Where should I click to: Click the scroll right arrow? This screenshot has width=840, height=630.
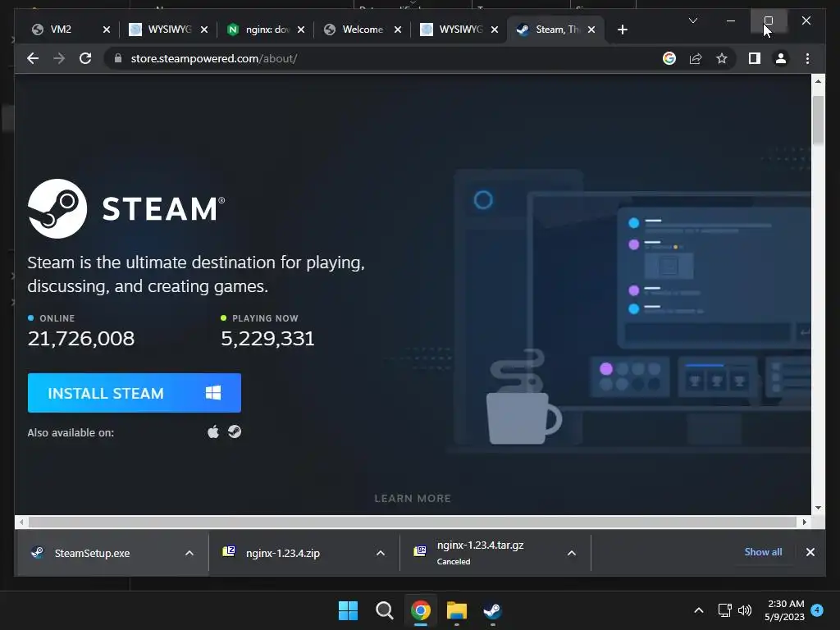(804, 522)
